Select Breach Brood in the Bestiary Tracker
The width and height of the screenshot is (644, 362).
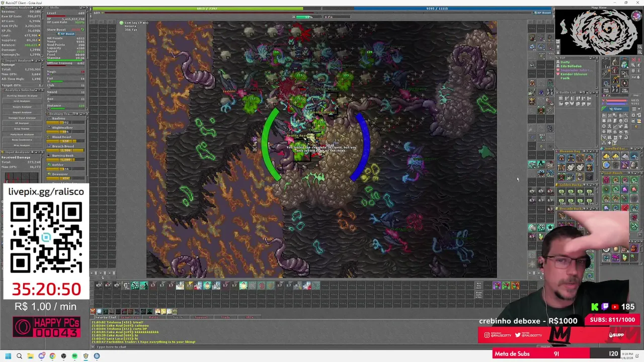point(62,146)
